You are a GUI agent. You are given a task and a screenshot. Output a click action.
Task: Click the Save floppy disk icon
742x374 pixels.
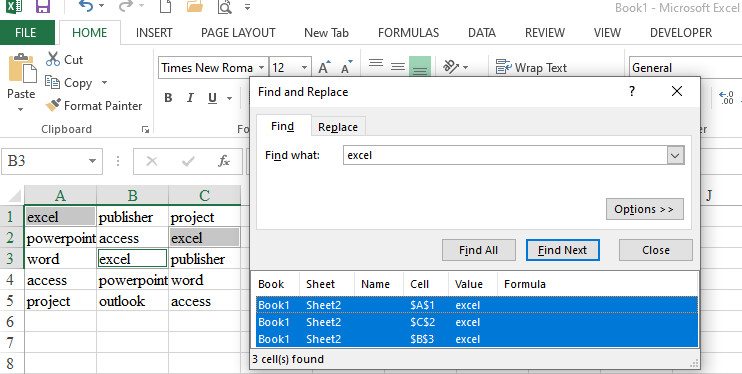tap(43, 7)
